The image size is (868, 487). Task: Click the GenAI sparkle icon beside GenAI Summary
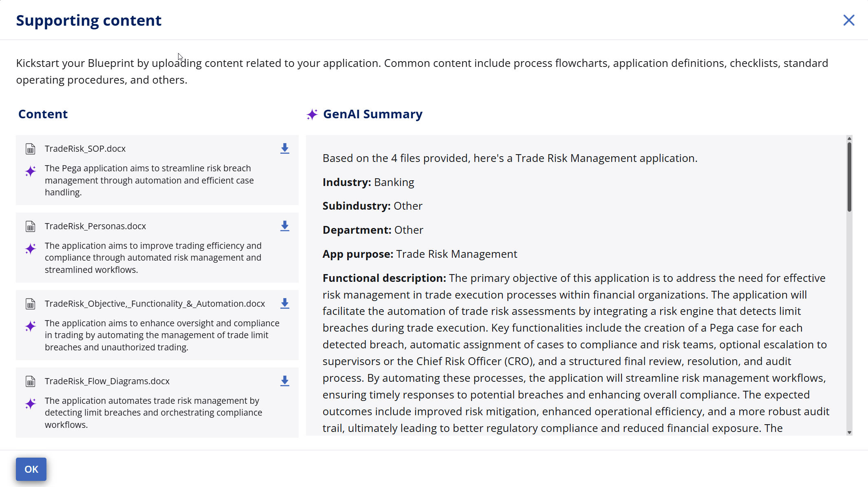[312, 114]
